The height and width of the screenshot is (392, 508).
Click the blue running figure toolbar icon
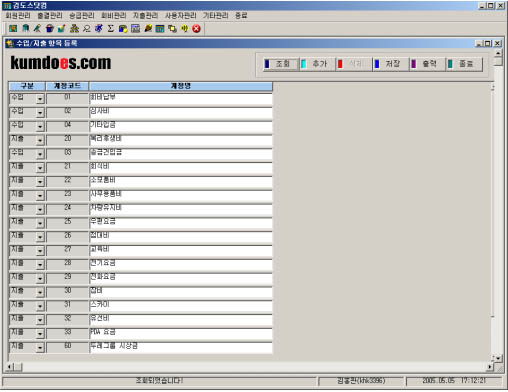[99, 29]
